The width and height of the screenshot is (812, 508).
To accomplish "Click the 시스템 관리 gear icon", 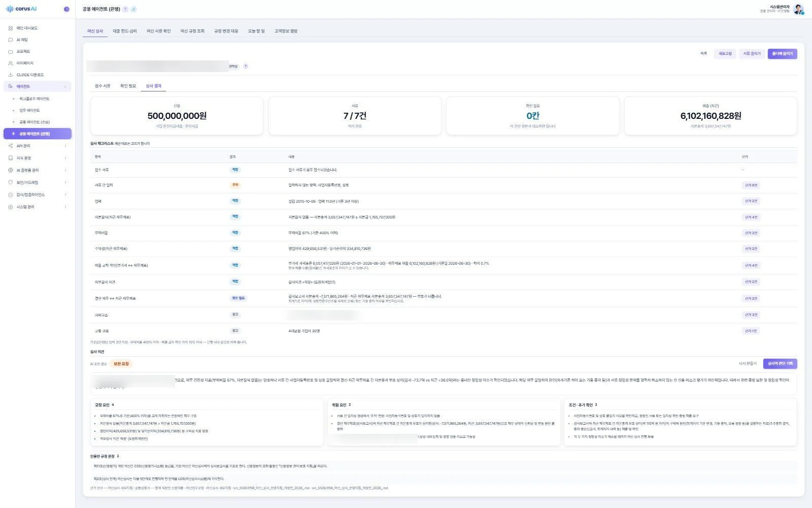I will (x=11, y=207).
